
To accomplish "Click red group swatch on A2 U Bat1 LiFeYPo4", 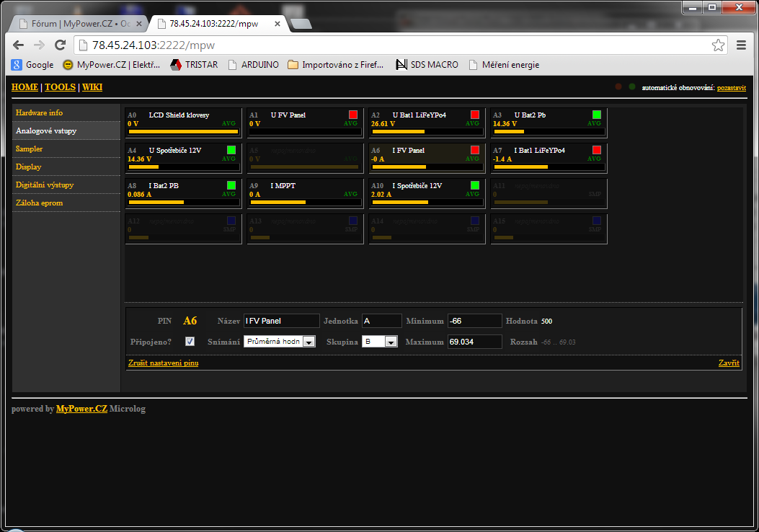I will tap(475, 115).
